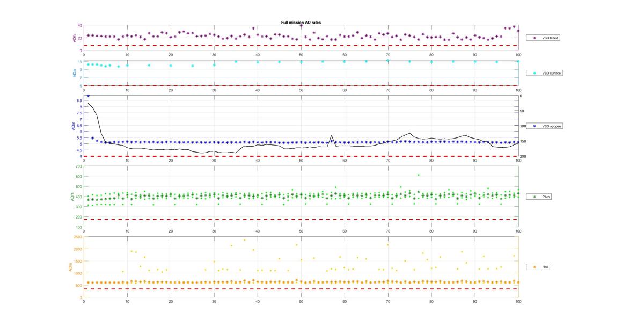Click the AD/s label of the VBD apogee plot
Image resolution: width=644 pixels, height=334 pixels.
(74, 126)
